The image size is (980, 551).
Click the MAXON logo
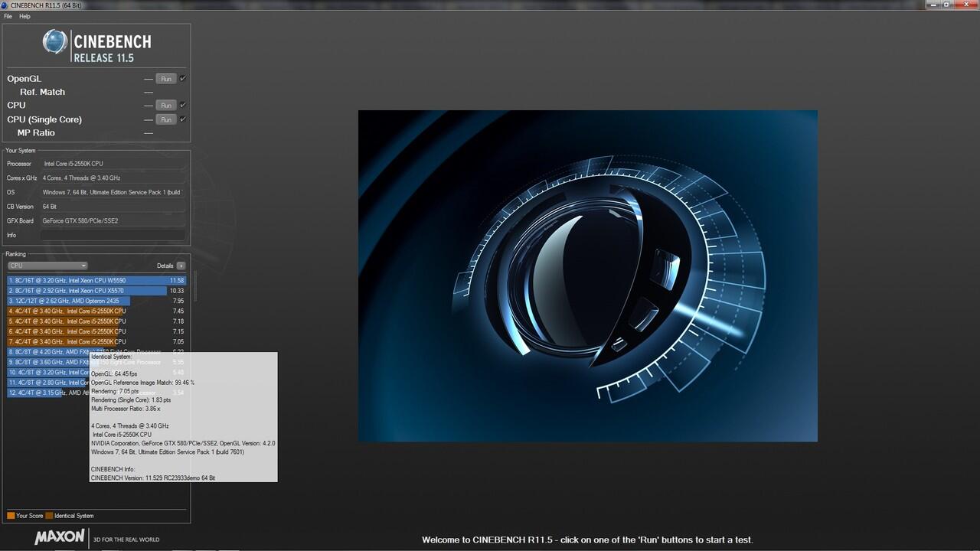(x=60, y=537)
